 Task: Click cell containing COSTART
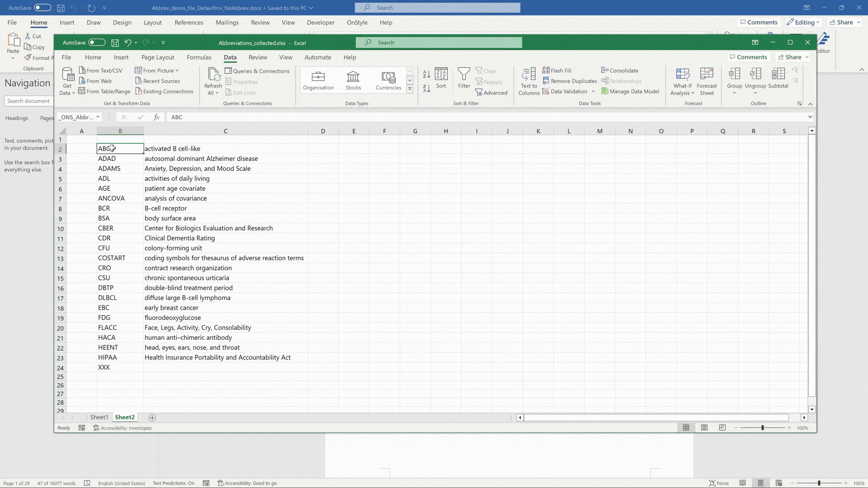[x=120, y=258]
